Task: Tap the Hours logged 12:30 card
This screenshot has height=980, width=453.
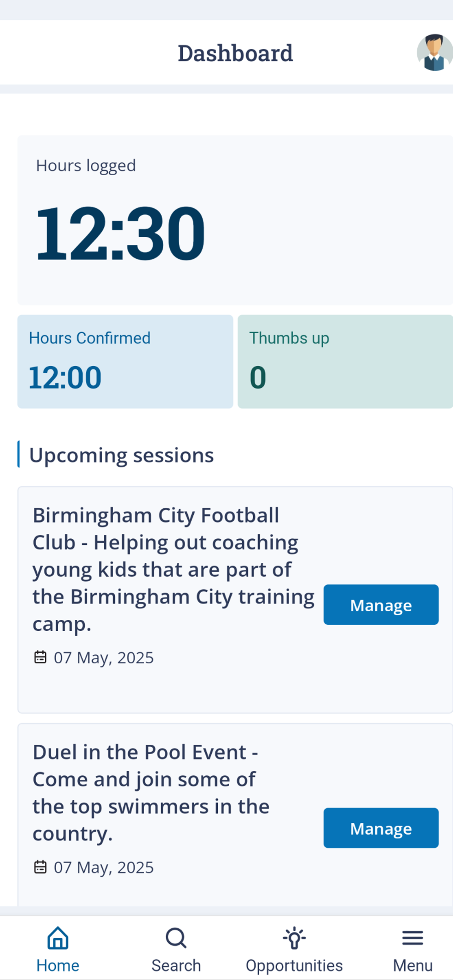Action: click(235, 220)
